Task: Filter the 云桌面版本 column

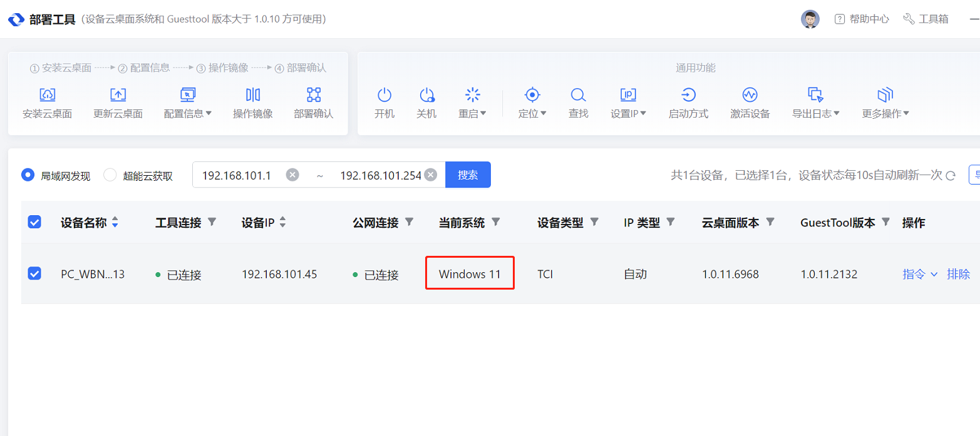Action: click(770, 222)
